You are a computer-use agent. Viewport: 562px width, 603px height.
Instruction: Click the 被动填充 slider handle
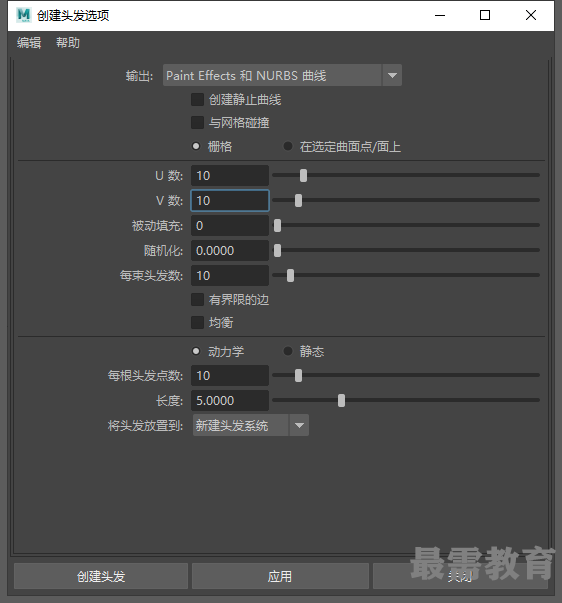[277, 225]
